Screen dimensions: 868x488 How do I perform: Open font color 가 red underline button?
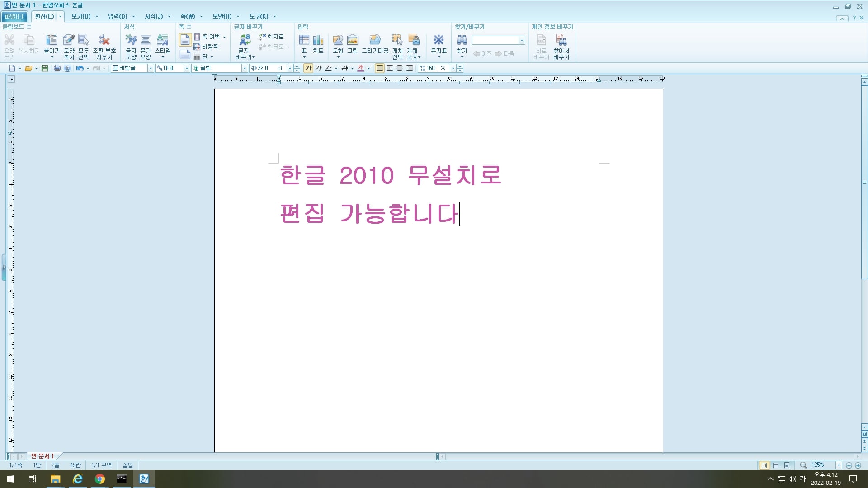360,68
